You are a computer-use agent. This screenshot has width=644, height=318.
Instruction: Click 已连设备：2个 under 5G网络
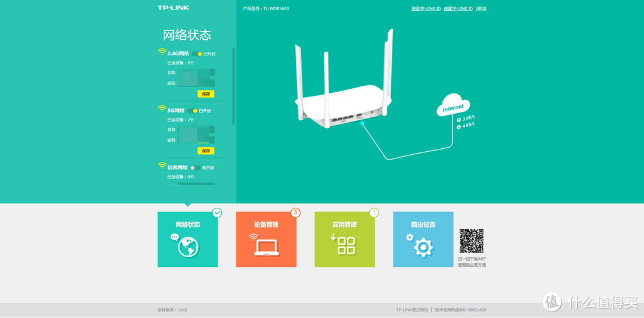(180, 120)
